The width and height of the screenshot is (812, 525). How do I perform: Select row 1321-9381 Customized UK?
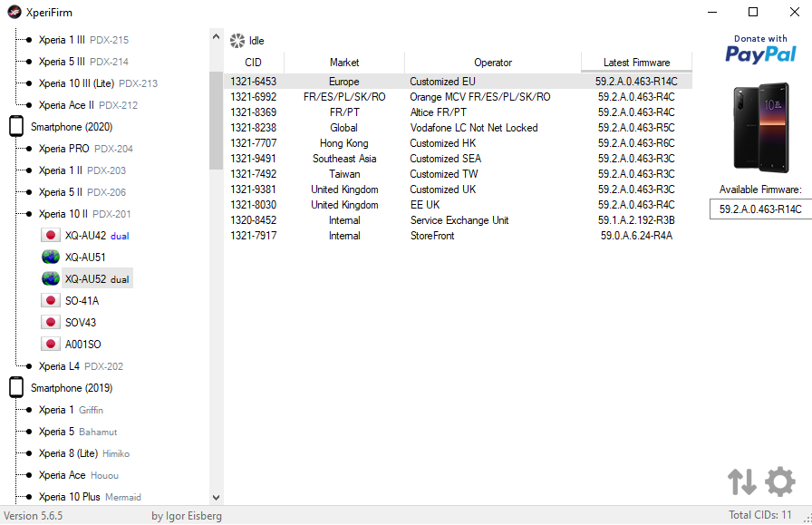(x=458, y=190)
